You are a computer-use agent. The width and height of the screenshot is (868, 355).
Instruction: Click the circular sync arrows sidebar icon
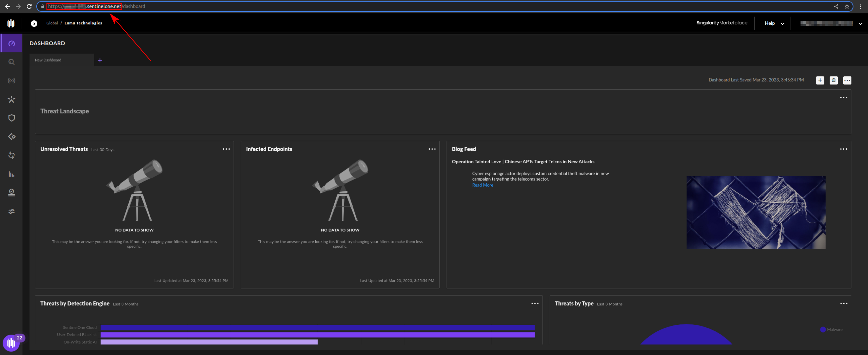click(x=11, y=155)
